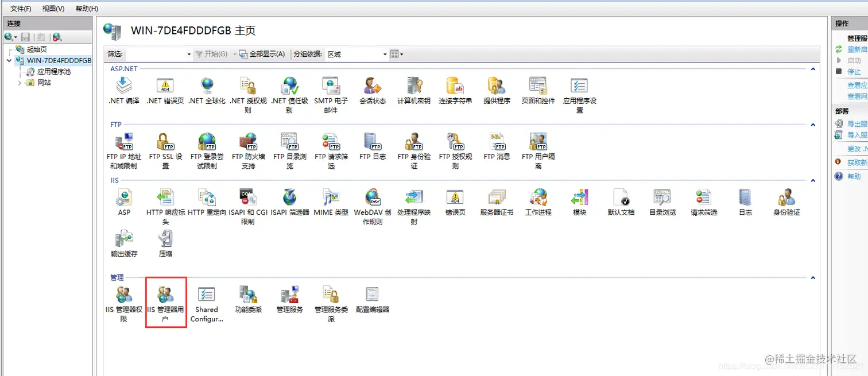Image resolution: width=868 pixels, height=376 pixels.
Task: Open the FTP 消息 feature
Action: [497, 146]
